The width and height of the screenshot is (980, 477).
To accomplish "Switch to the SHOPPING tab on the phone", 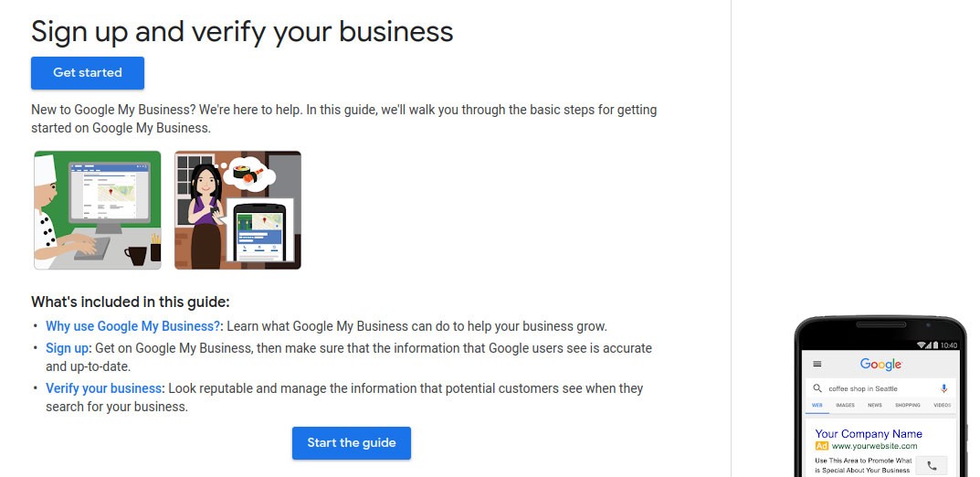I will click(x=908, y=405).
